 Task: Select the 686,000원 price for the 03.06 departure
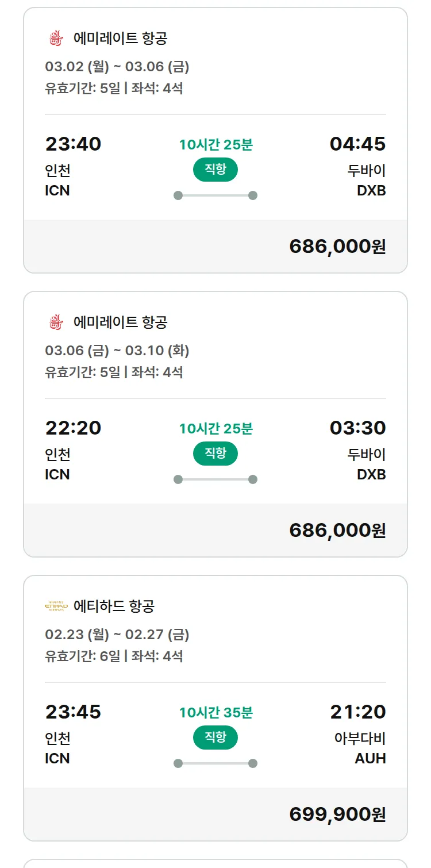pyautogui.click(x=337, y=530)
